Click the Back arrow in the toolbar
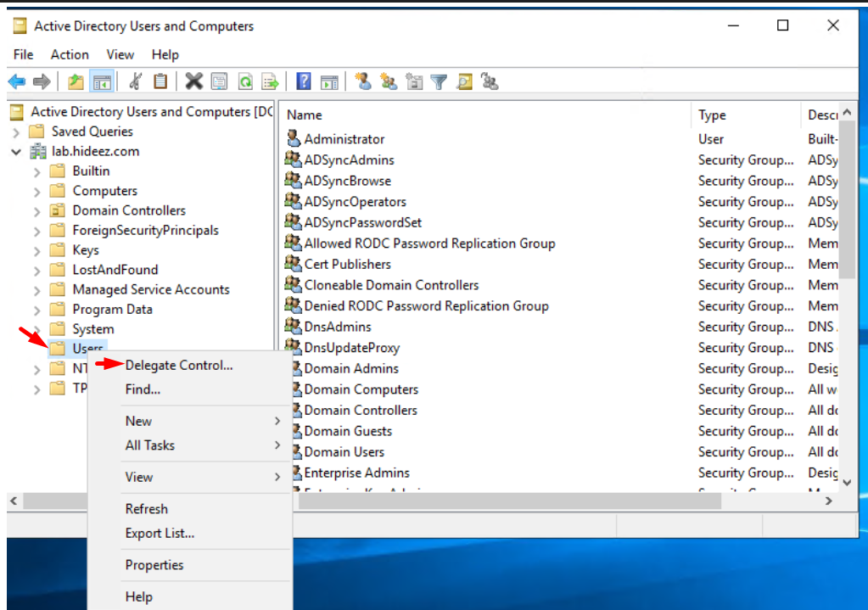Screen dimensions: 868x610 pos(16,81)
